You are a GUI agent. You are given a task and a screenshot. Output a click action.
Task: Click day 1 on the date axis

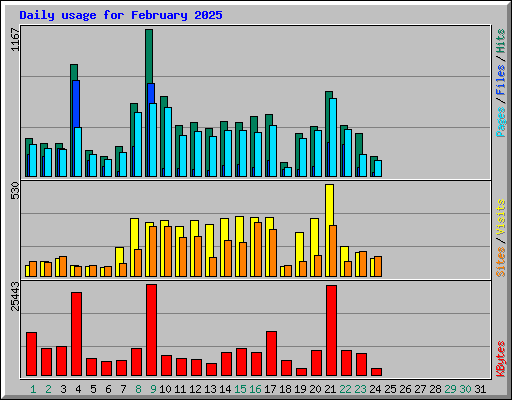click(x=33, y=389)
